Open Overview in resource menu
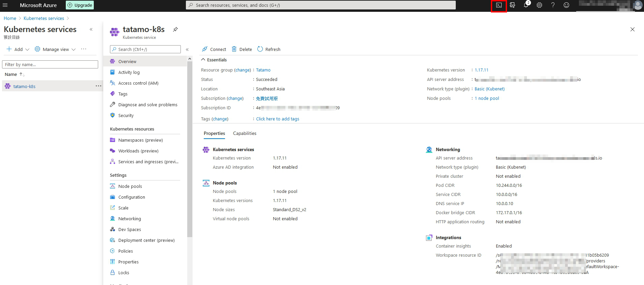 click(x=145, y=61)
